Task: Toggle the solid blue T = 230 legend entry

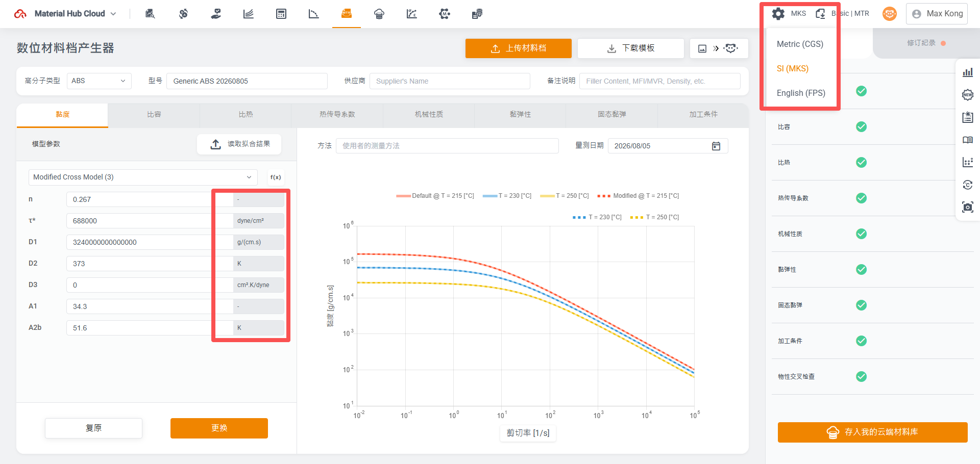Action: (507, 196)
